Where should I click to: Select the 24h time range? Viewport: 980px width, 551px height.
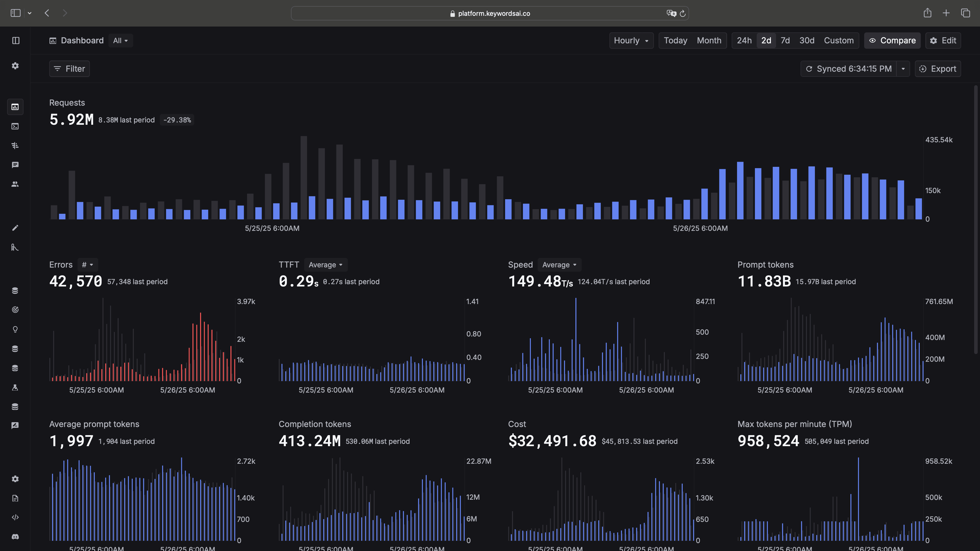[744, 40]
